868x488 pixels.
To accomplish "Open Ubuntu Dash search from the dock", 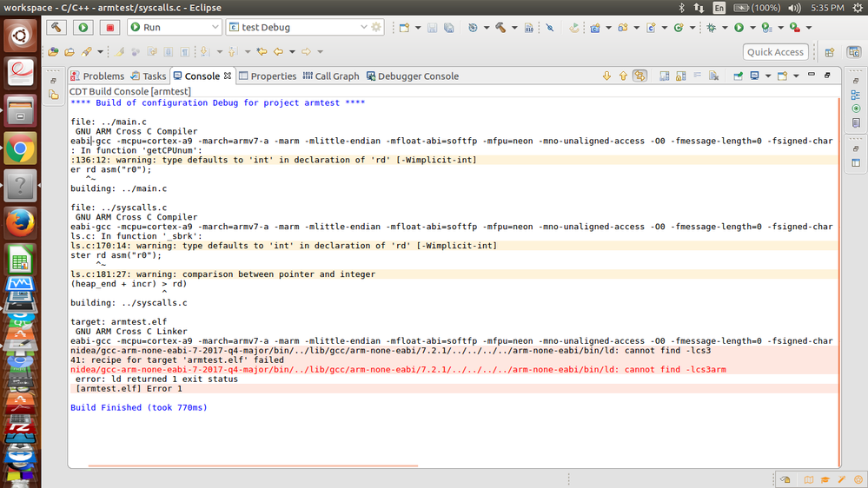I will 21,36.
